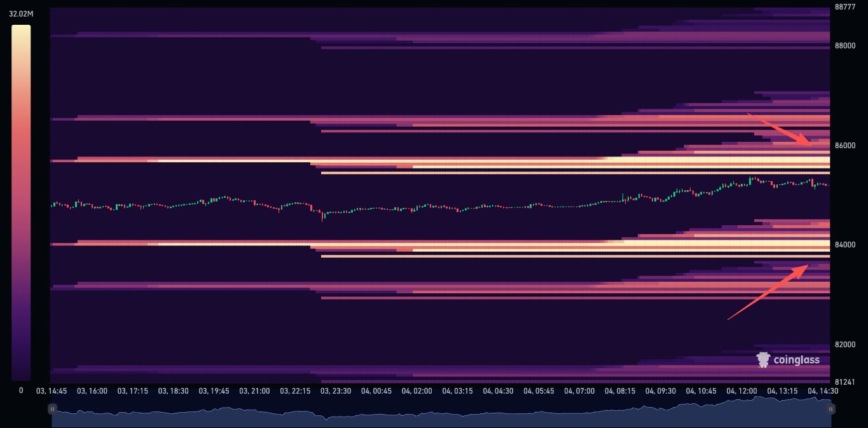Viewport: 868px width, 428px height.
Task: Grab the right handle of the time range slider
Action: (x=830, y=410)
